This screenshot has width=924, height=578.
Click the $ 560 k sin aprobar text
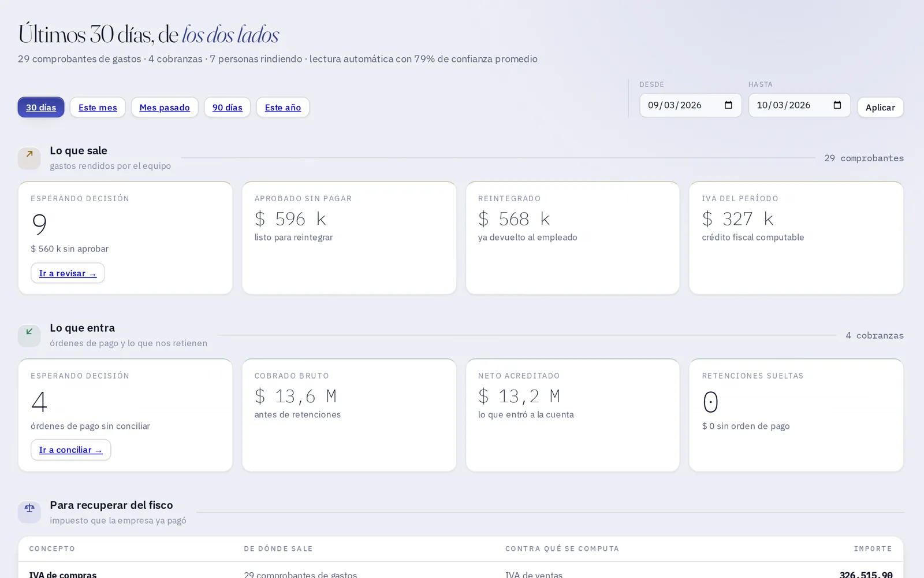pyautogui.click(x=69, y=249)
